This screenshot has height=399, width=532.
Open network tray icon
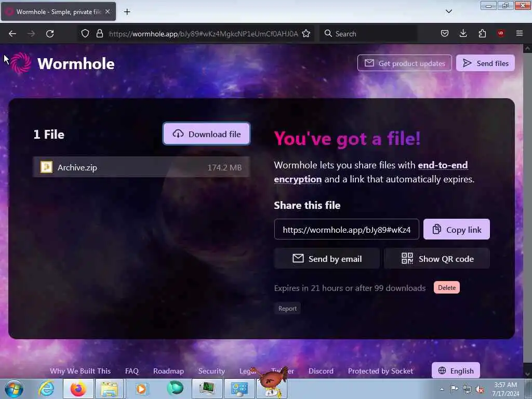[467, 390]
